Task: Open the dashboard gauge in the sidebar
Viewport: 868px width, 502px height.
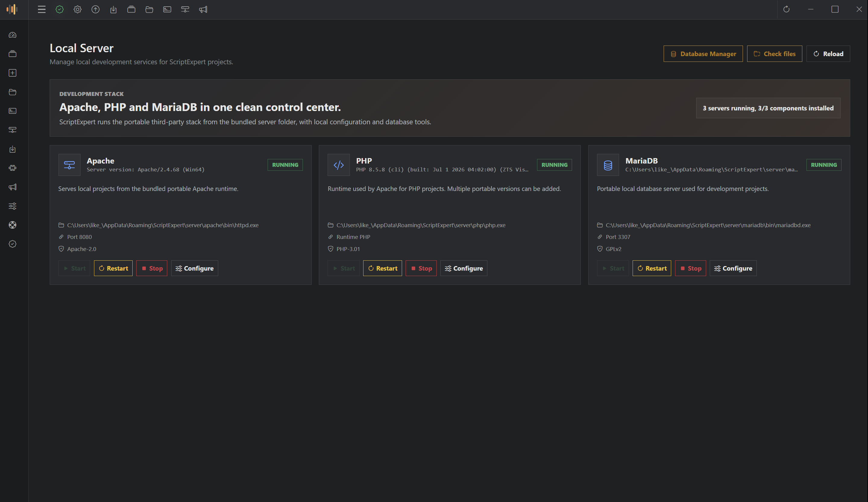Action: (12, 35)
